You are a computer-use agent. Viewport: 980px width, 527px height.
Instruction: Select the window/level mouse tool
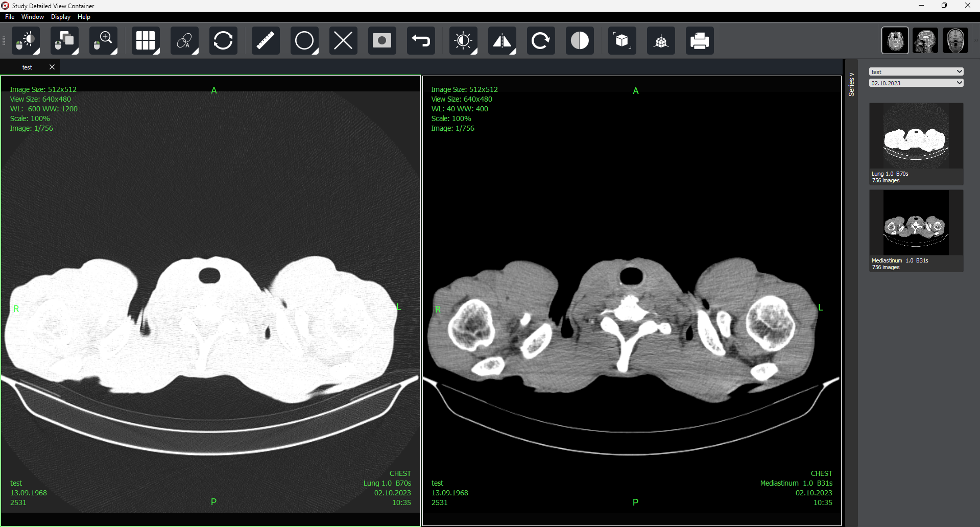tap(26, 40)
